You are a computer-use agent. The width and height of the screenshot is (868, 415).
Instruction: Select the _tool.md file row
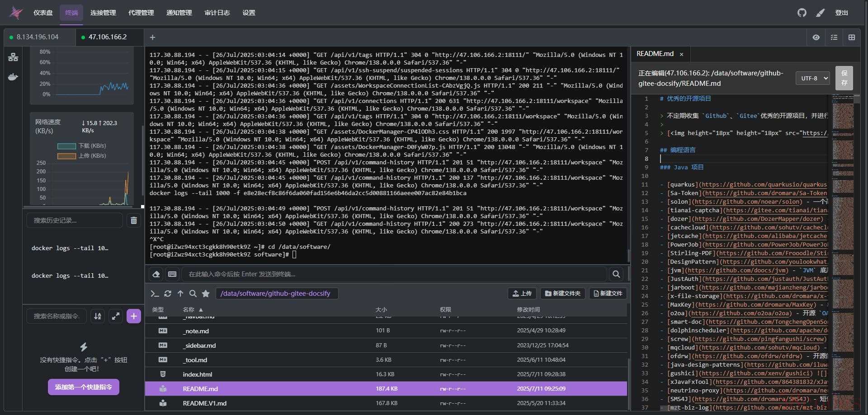tap(386, 360)
